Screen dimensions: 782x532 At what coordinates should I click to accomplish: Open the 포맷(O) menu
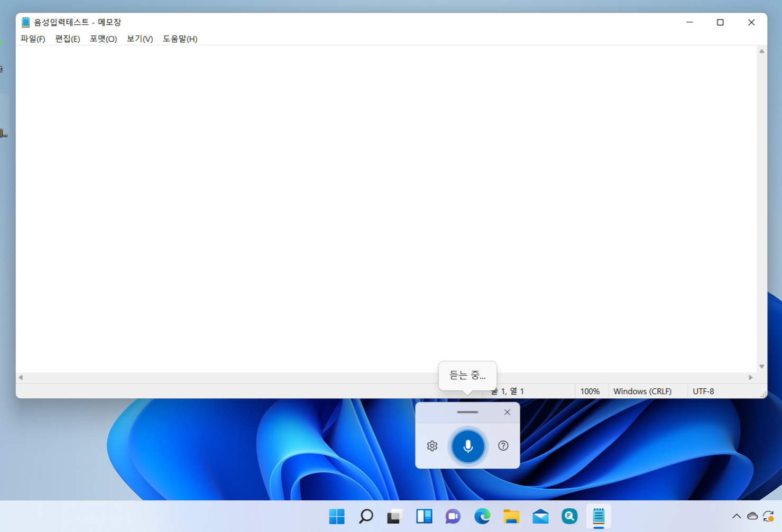click(x=103, y=39)
